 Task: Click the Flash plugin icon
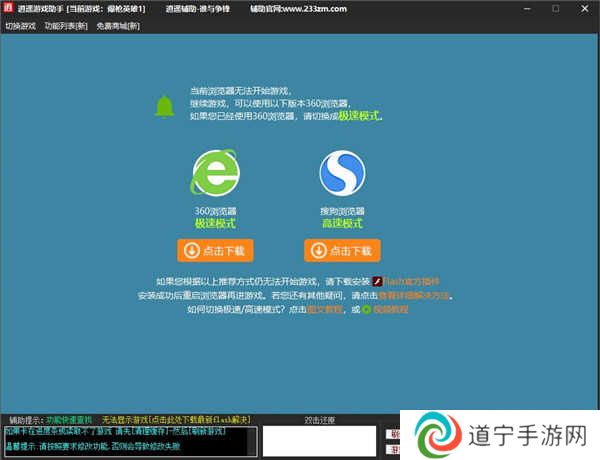377,282
